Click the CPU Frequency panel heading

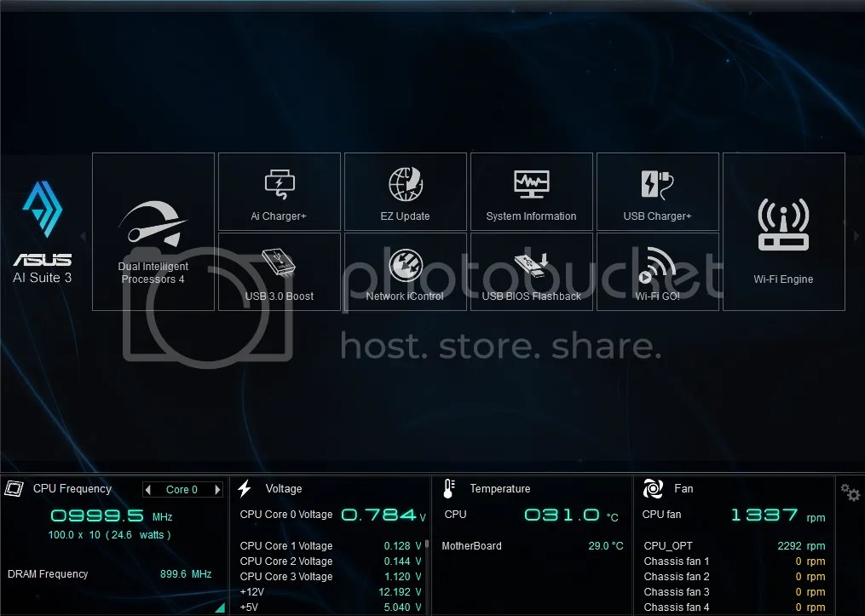pos(72,488)
